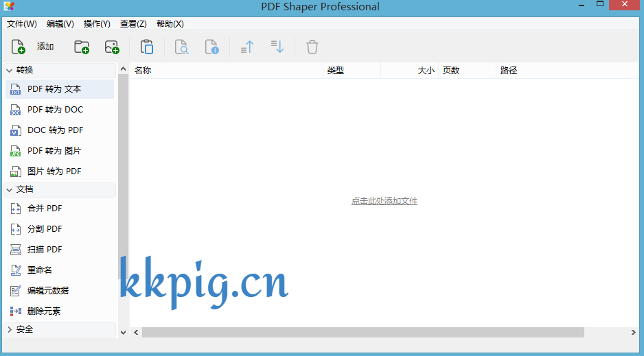Choose 编辑元数据 metadata tool
Image resolution: width=644 pixels, height=356 pixels.
point(60,290)
